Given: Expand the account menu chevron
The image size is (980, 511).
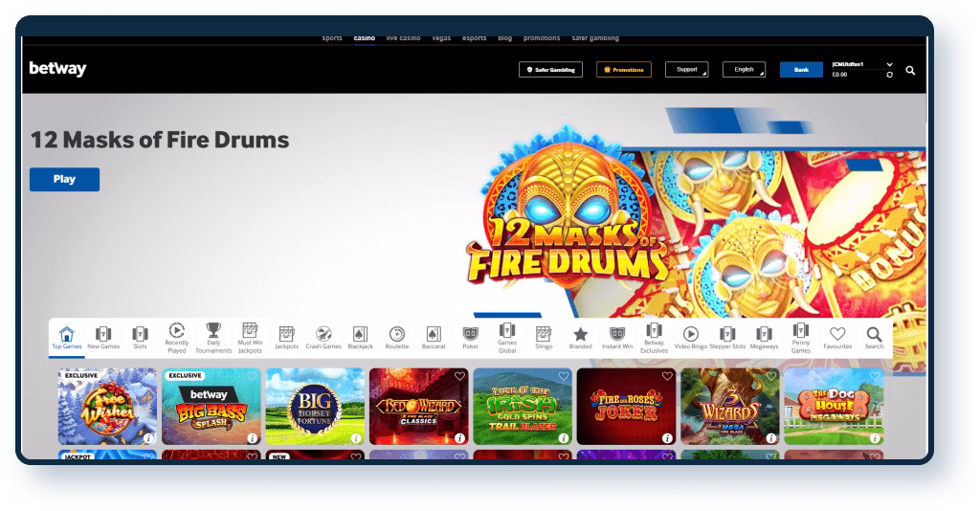Looking at the screenshot, I should tap(889, 64).
